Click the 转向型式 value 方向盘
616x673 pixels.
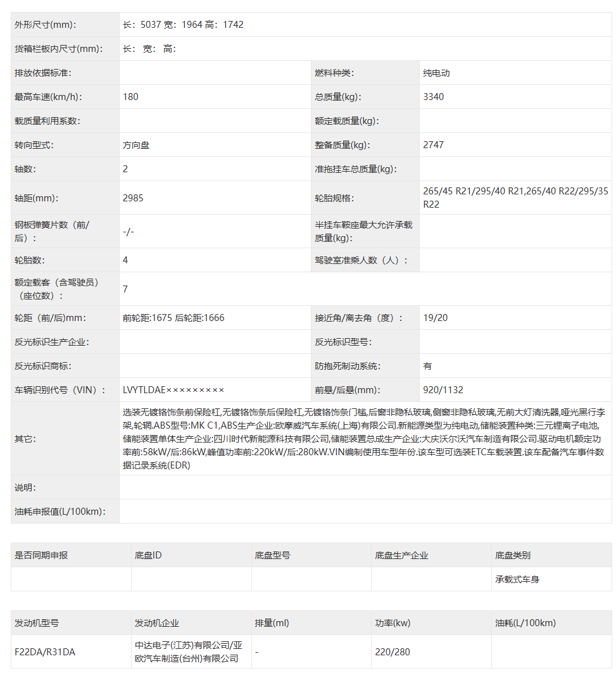[x=136, y=145]
